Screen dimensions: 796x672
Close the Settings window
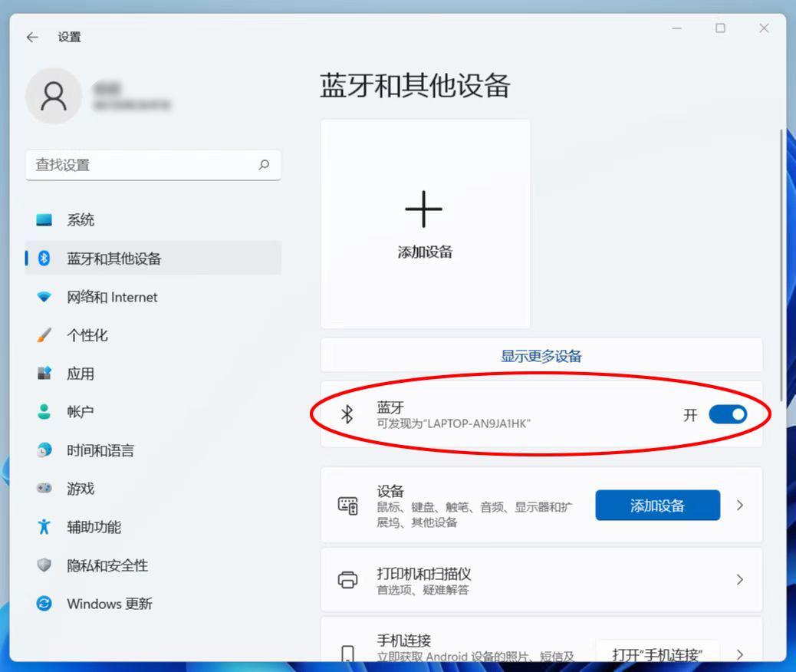764,28
